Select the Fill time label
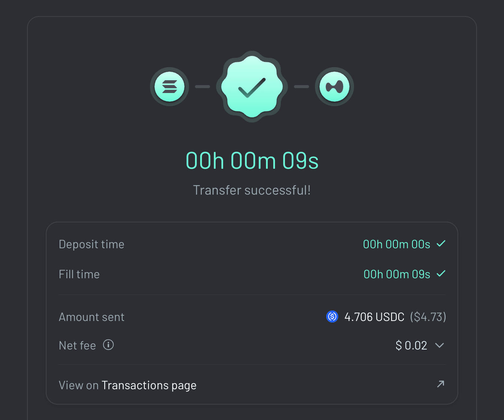Image resolution: width=504 pixels, height=420 pixels. pyautogui.click(x=79, y=274)
